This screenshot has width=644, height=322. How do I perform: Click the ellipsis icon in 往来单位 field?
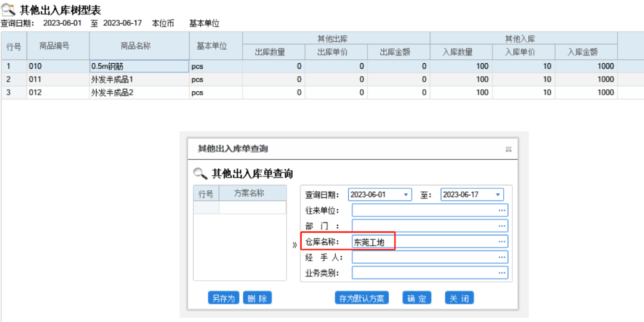[501, 210]
